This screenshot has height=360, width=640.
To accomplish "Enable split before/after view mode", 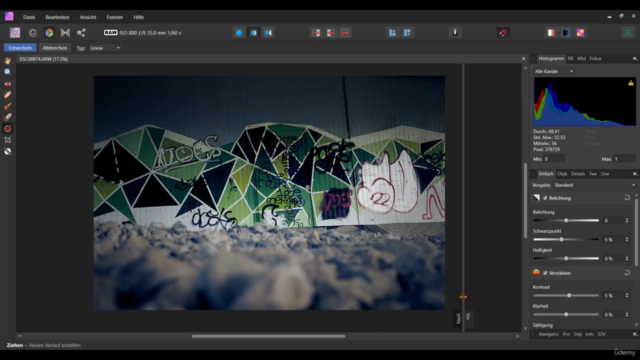I will [x=253, y=33].
